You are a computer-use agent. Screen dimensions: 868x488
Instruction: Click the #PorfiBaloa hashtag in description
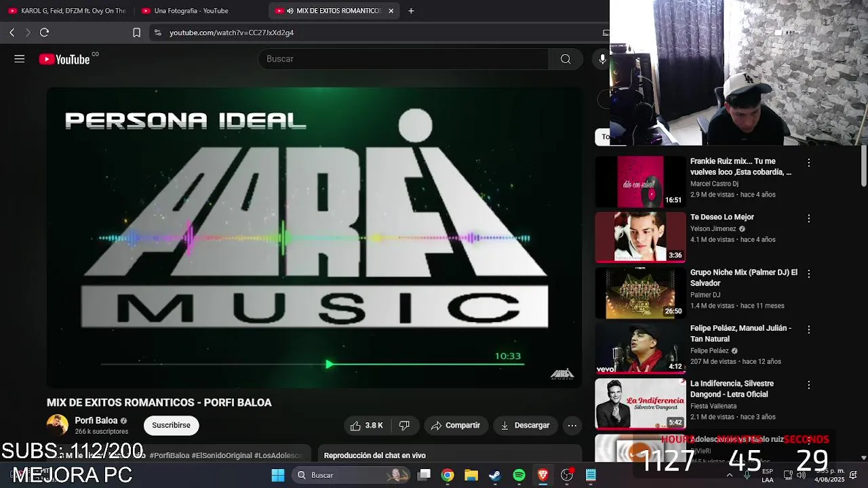coord(170,455)
